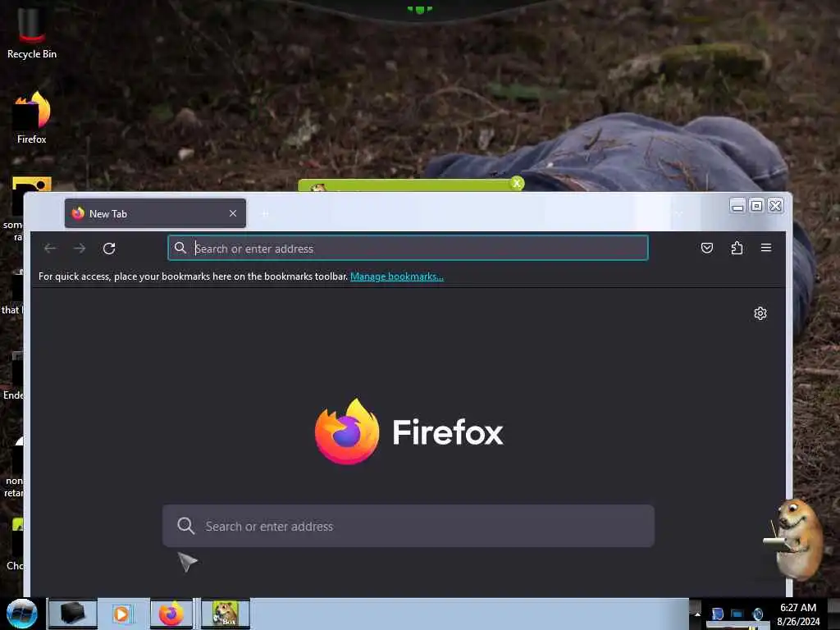Click the hamster desktop mascot
Screen dimensions: 840x630
(x=796, y=539)
